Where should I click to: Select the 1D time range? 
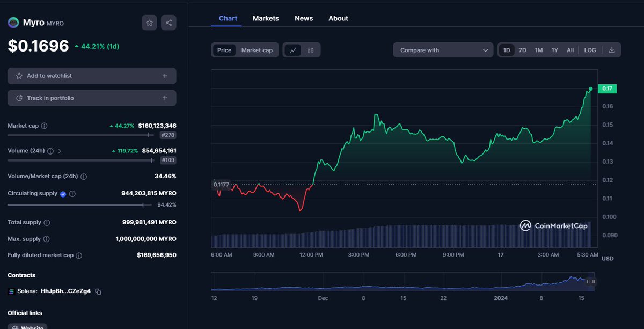(506, 50)
